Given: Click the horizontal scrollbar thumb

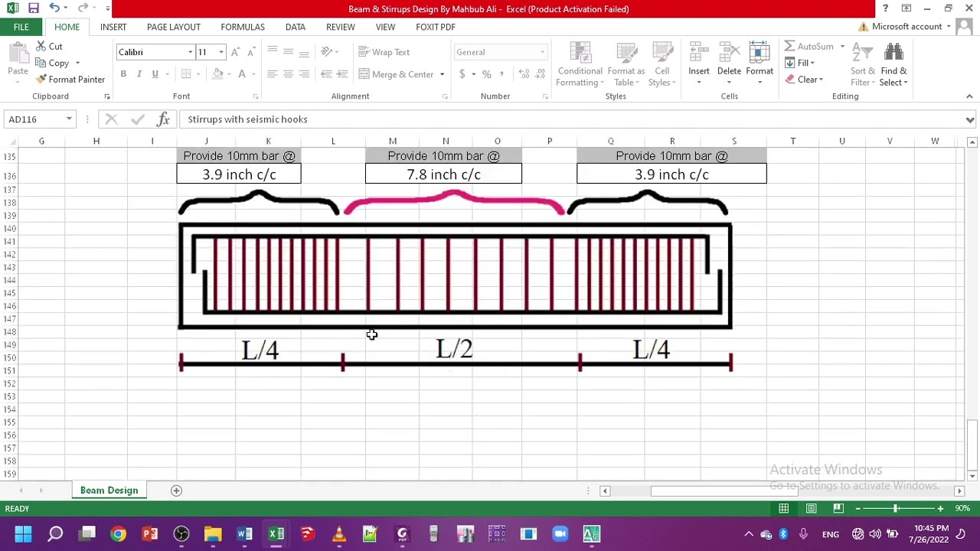Looking at the screenshot, I should [x=724, y=491].
